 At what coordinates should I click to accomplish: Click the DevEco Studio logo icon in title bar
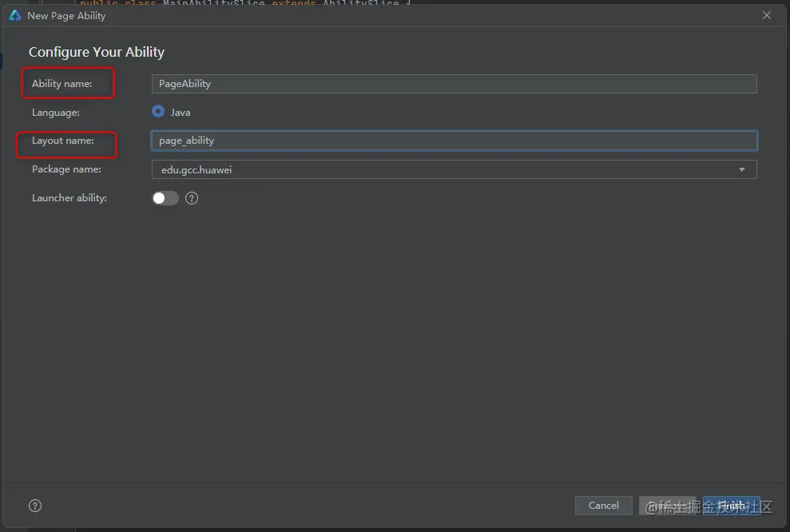tap(15, 15)
